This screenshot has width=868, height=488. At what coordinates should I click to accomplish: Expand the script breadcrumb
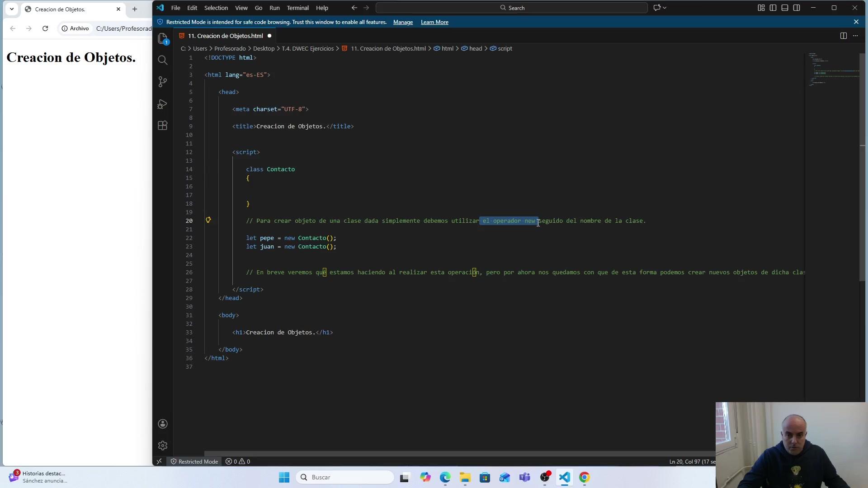pyautogui.click(x=501, y=48)
